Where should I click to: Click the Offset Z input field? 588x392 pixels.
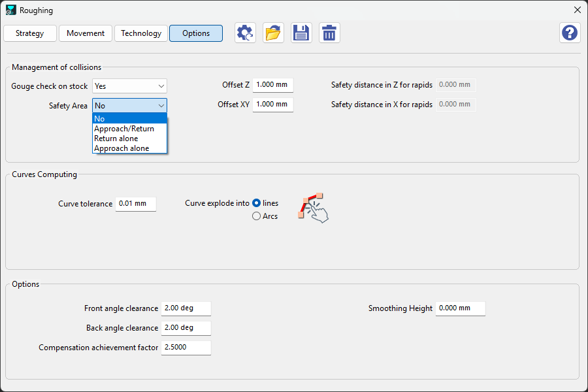[x=272, y=85]
